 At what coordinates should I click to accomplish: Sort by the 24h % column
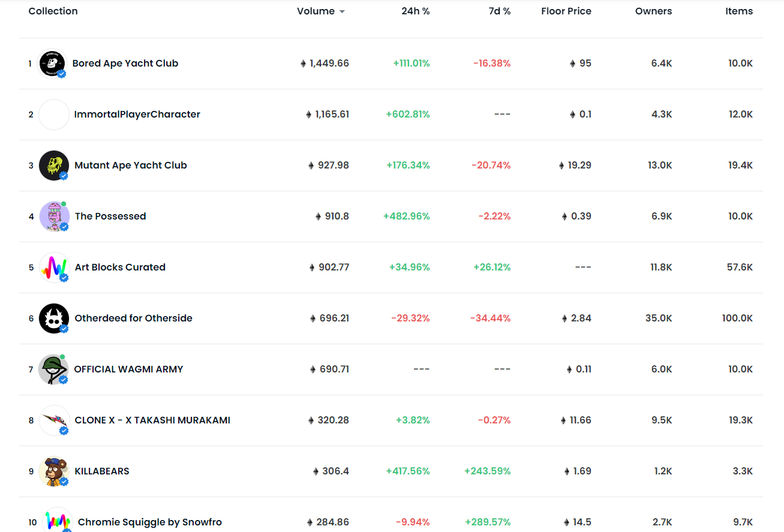pyautogui.click(x=416, y=11)
